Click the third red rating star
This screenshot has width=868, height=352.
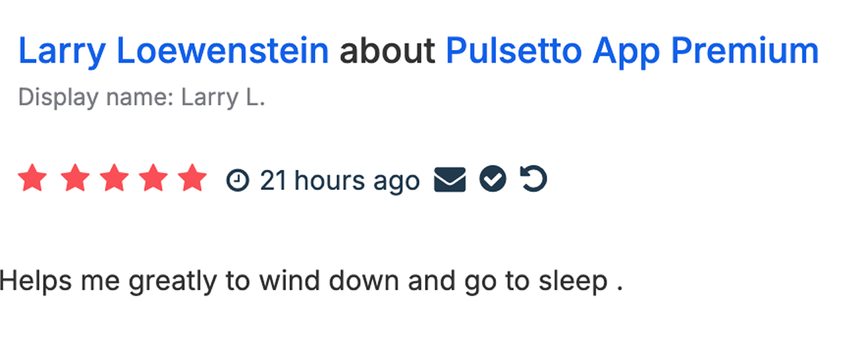[x=115, y=179]
